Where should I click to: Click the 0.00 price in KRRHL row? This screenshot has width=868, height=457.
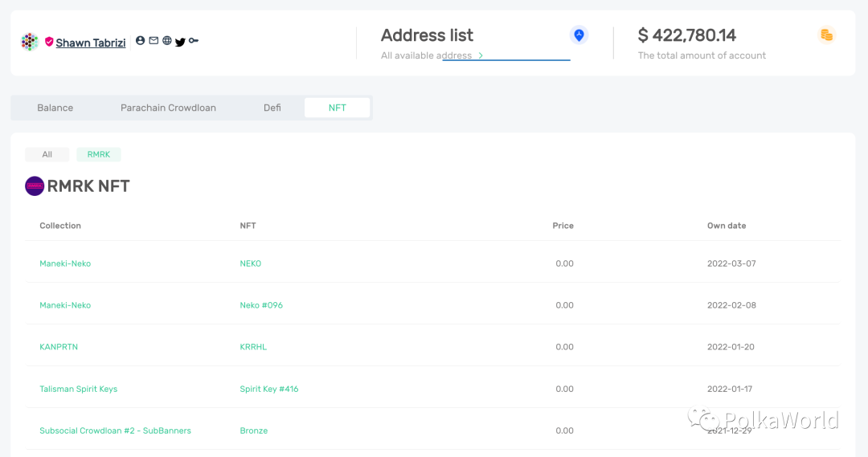click(x=565, y=347)
